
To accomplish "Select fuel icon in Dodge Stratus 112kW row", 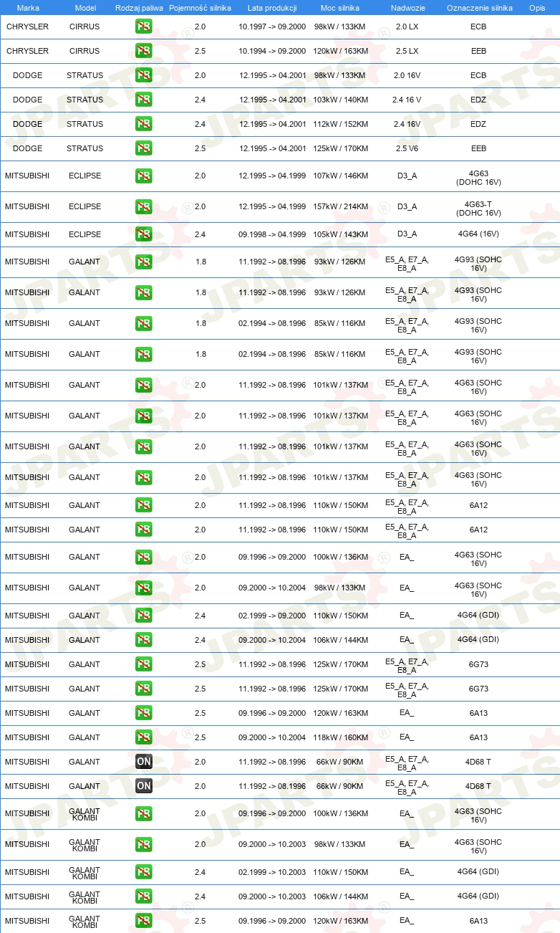I will [x=143, y=124].
